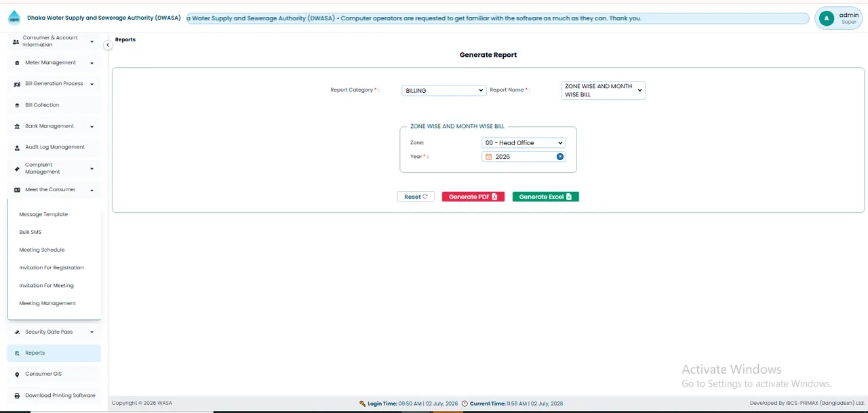Open the calendar icon in Year field
The height and width of the screenshot is (413, 868).
point(488,157)
